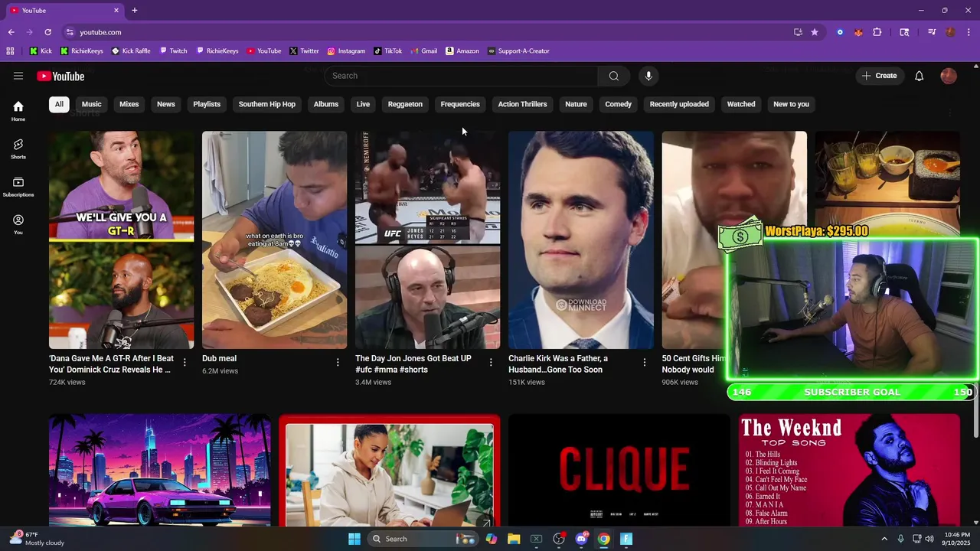Select the Frequencies filter chip
Screen dimensions: 980x551
point(460,104)
